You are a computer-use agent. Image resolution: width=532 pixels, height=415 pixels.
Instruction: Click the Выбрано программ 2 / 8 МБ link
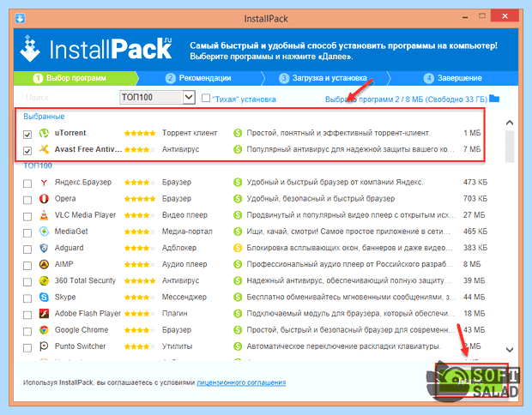(406, 99)
